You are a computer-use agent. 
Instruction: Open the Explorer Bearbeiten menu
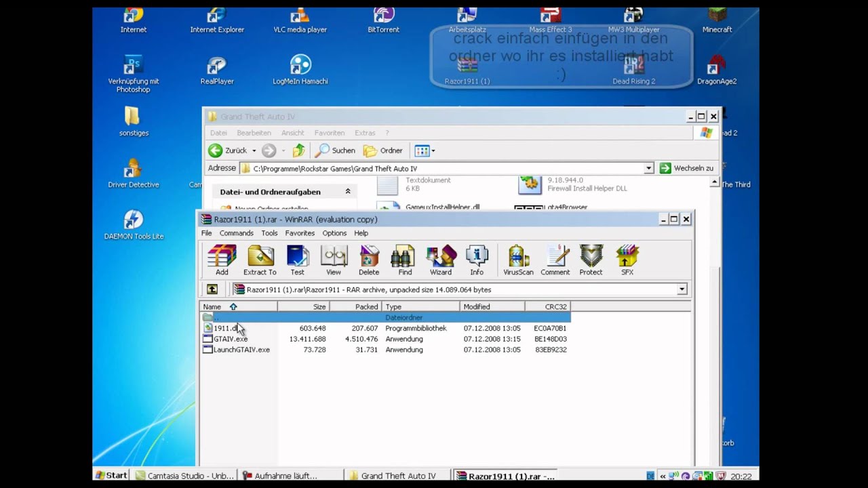pos(254,133)
